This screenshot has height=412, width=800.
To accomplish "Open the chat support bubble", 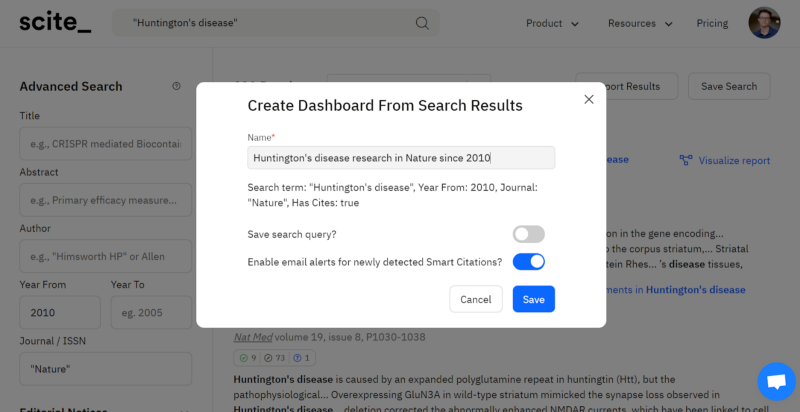I will click(x=775, y=381).
